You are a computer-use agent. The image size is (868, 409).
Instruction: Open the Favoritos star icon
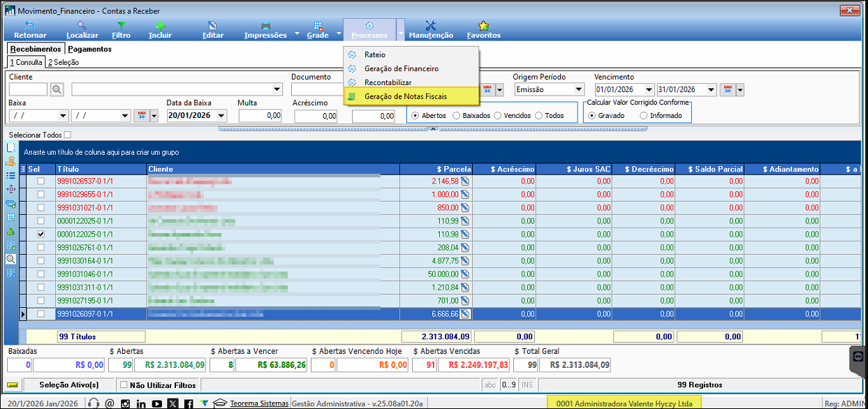coord(483,26)
